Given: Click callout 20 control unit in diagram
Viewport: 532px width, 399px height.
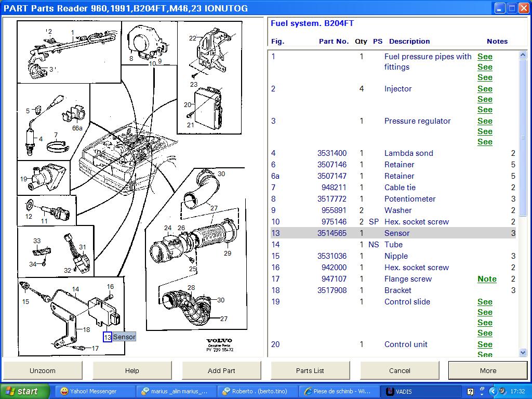Looking at the screenshot, I should click(188, 105).
